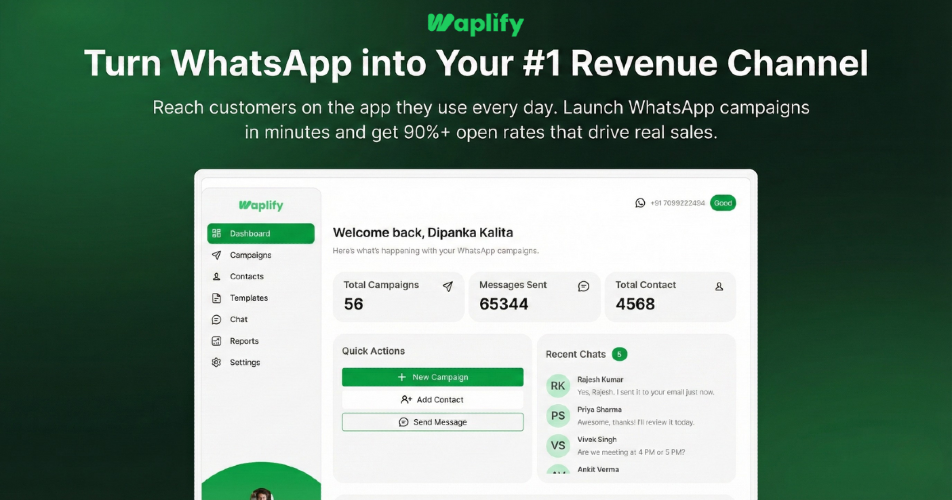Click the Recent Chats heading

coord(576,354)
